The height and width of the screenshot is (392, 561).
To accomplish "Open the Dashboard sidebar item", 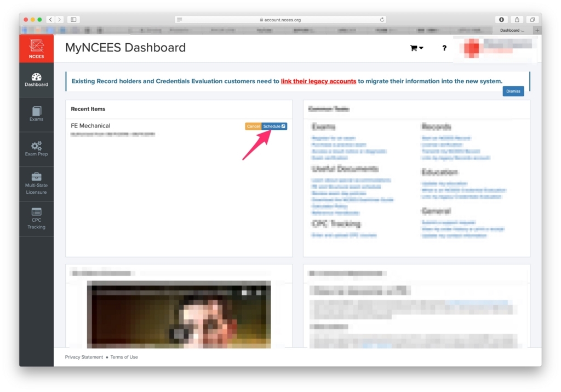I will (37, 80).
